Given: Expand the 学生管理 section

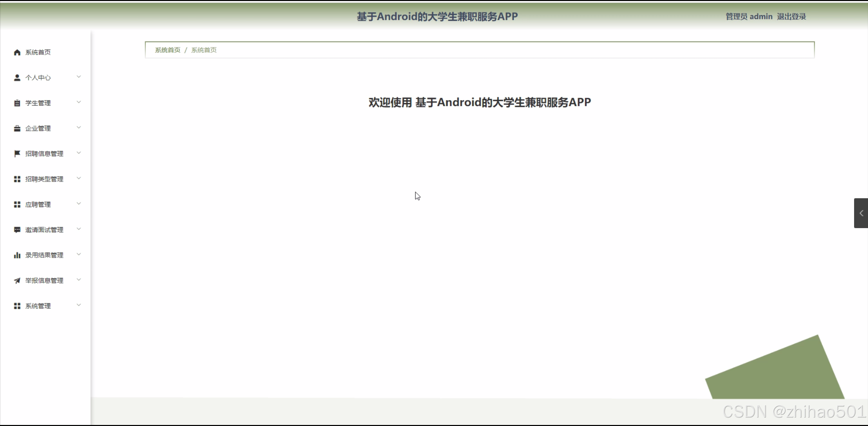Looking at the screenshot, I should [x=79, y=102].
